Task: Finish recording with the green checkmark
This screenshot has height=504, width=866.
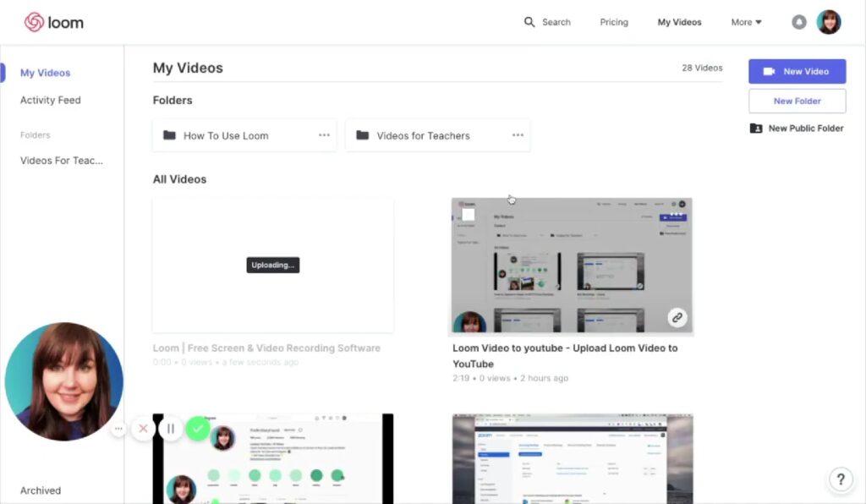Action: 197,429
